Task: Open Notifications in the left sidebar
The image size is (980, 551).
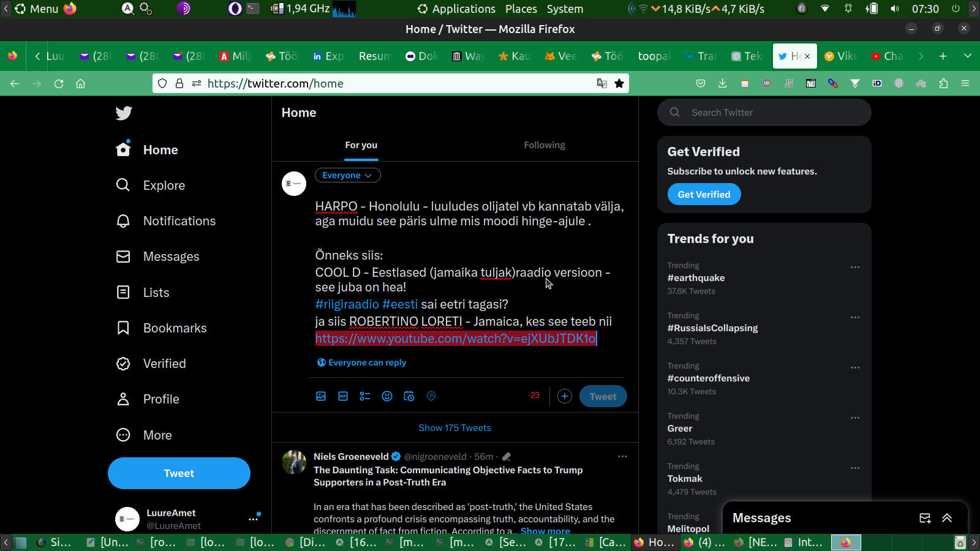Action: point(166,221)
